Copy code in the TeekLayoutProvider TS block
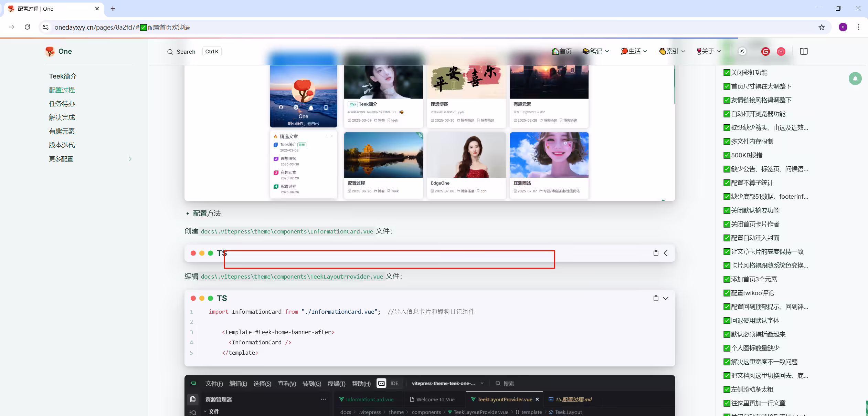This screenshot has width=868, height=416. [656, 298]
